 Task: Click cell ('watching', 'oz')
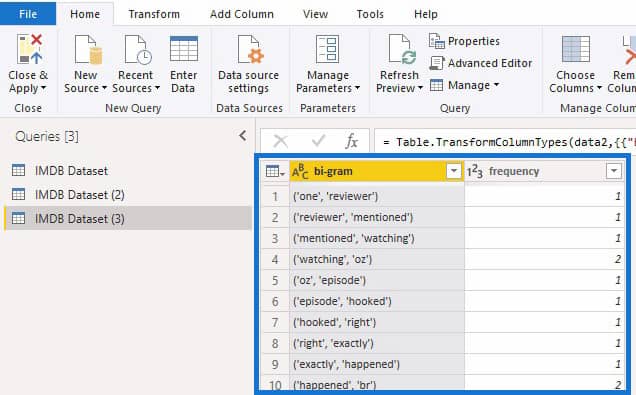(x=377, y=260)
